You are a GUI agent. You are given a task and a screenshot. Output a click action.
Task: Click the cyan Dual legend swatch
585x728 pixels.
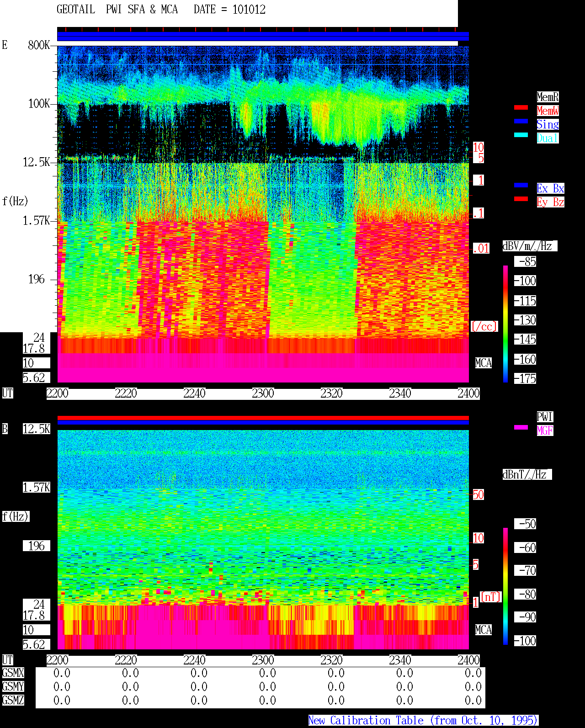pyautogui.click(x=521, y=135)
